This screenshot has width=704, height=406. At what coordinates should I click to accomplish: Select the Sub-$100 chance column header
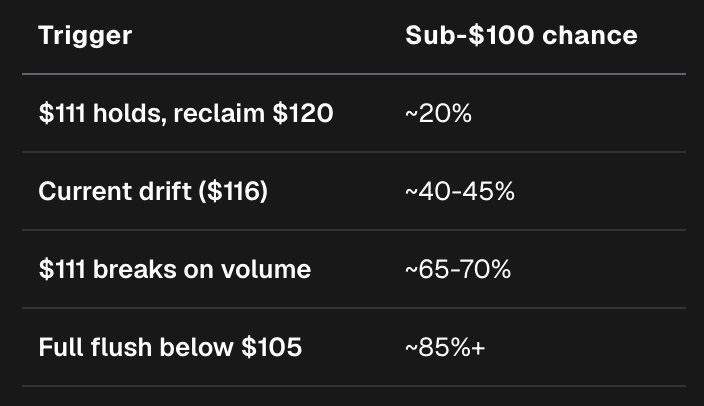pyautogui.click(x=521, y=35)
